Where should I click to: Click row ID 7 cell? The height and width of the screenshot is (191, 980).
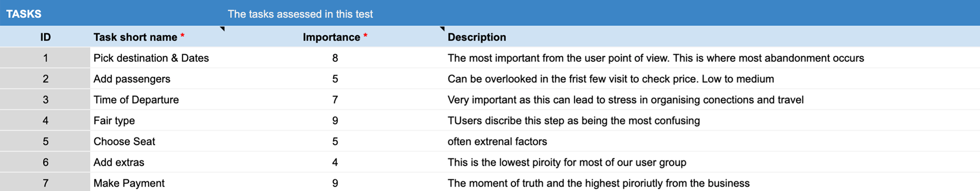45,183
